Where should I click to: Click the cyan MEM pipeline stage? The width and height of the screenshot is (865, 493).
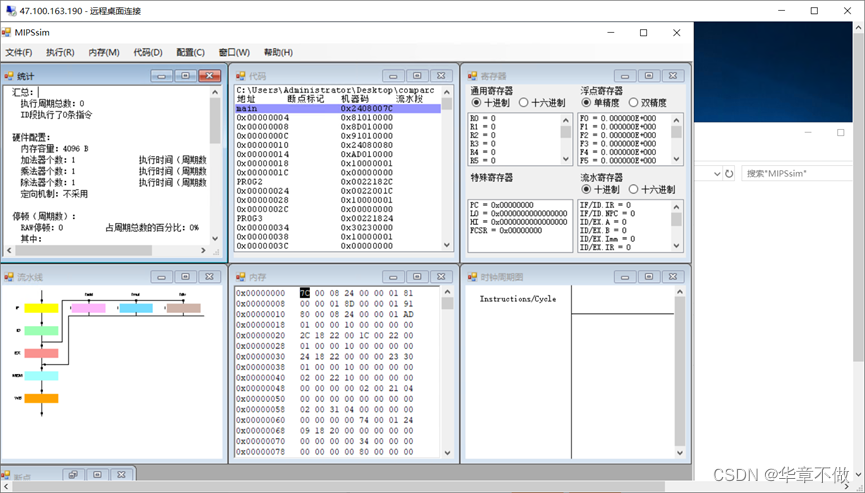[41, 376]
